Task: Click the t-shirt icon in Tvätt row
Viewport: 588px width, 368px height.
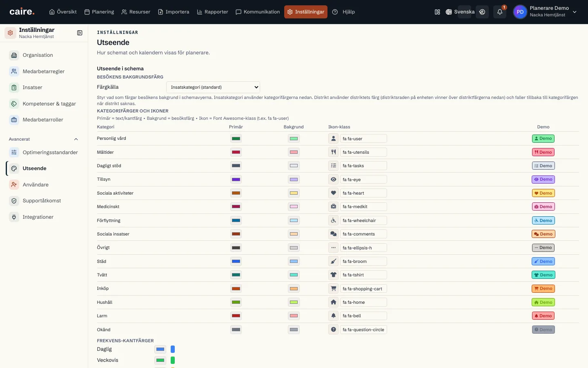Action: click(334, 275)
